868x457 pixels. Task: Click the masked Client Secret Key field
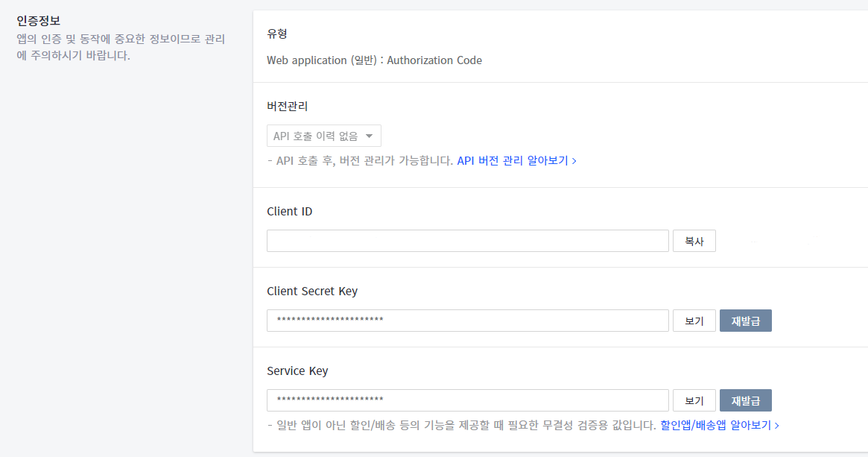(467, 321)
